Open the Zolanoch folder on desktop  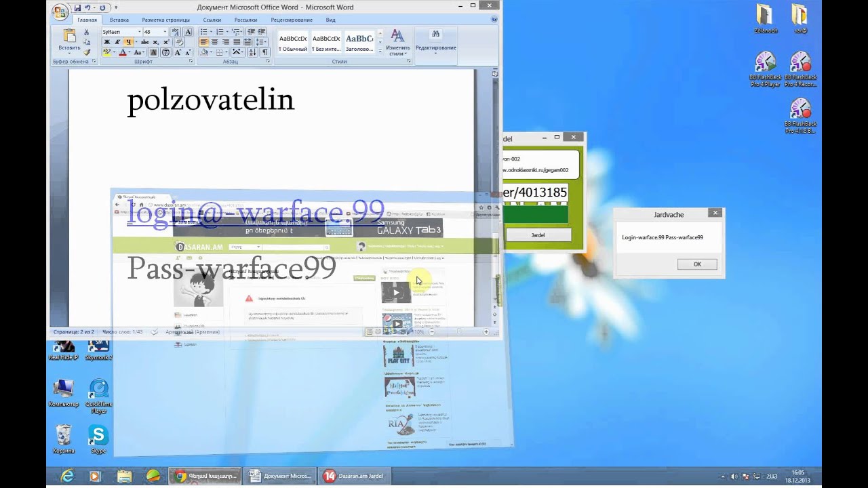click(765, 18)
